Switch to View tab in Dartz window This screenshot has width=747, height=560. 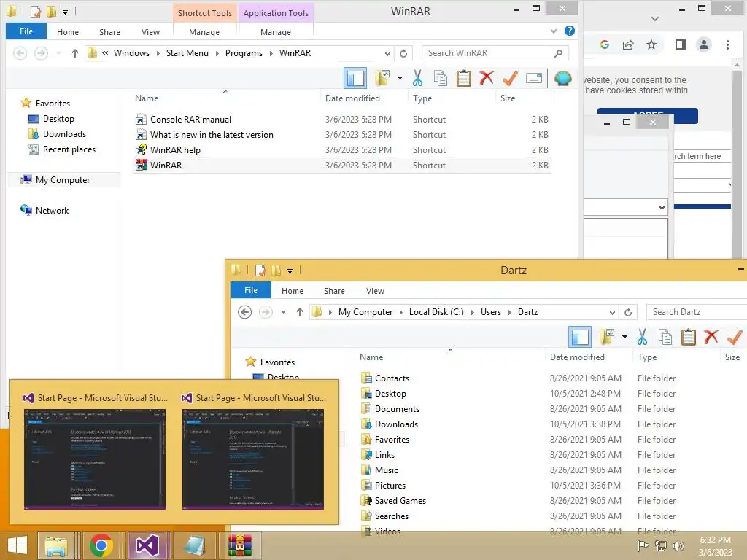[x=376, y=291]
